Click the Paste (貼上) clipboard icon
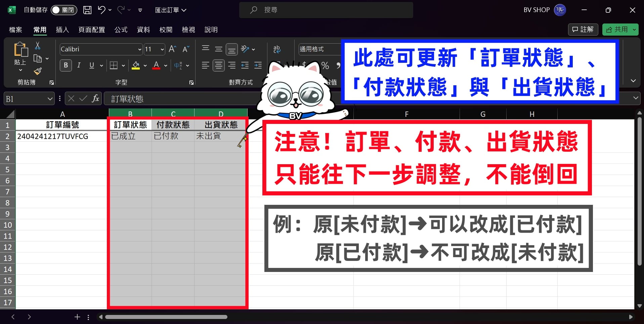Screen dimensions: 644x324 [20, 50]
